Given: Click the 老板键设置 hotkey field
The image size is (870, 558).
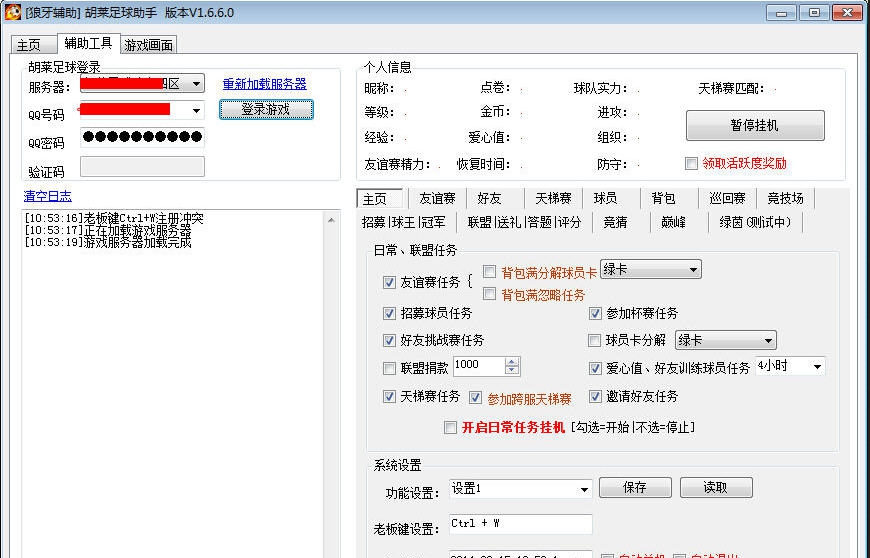Looking at the screenshot, I should point(520,524).
